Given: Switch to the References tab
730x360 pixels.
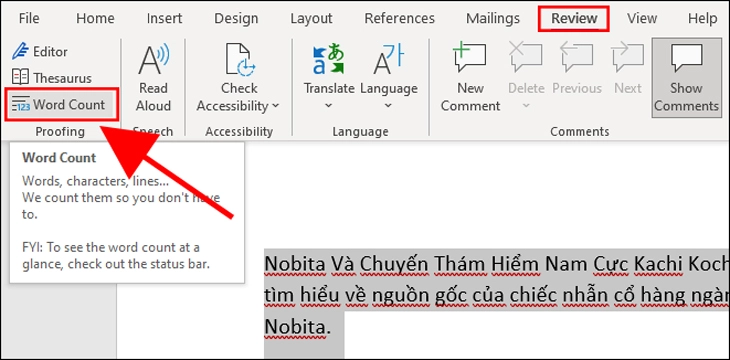Looking at the screenshot, I should 399,19.
